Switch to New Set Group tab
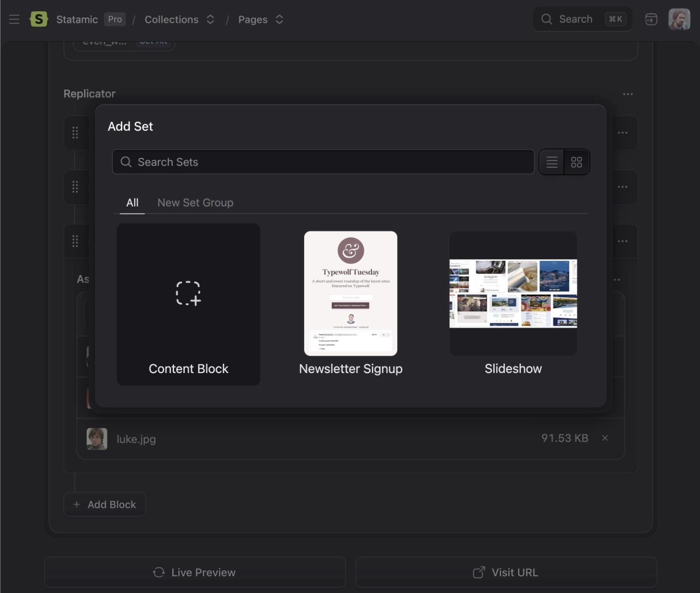Viewport: 700px width, 593px height. 195,203
